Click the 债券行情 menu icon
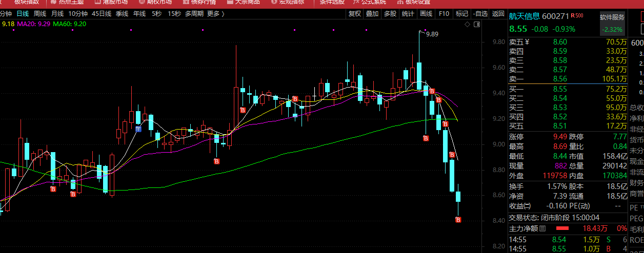This screenshot has width=644, height=253. click(186, 2)
